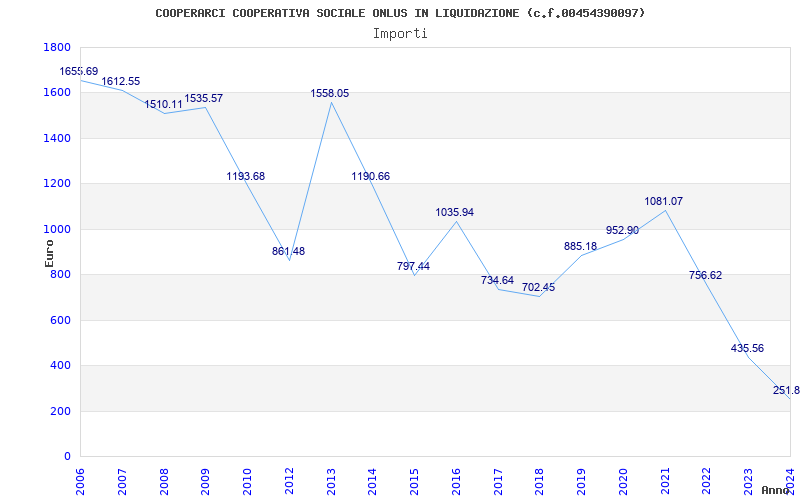Click the 2014 year label
Image resolution: width=800 pixels, height=500 pixels.
[x=373, y=482]
